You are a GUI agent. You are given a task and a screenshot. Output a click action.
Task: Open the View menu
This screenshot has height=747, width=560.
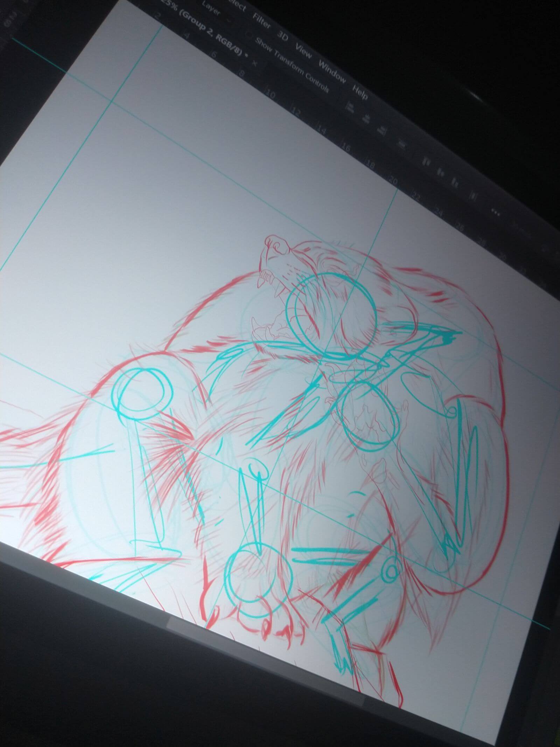(x=303, y=51)
